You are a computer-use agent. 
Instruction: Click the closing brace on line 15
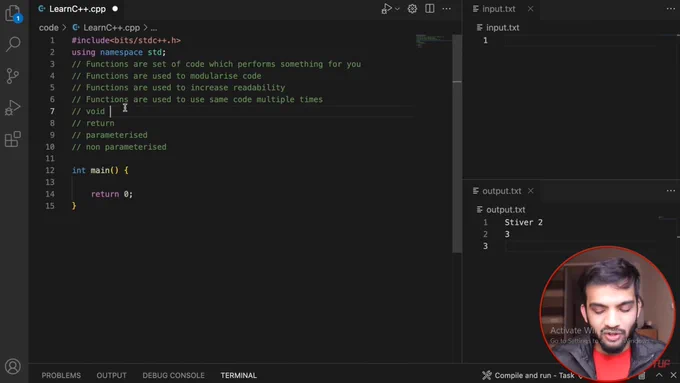(x=74, y=206)
